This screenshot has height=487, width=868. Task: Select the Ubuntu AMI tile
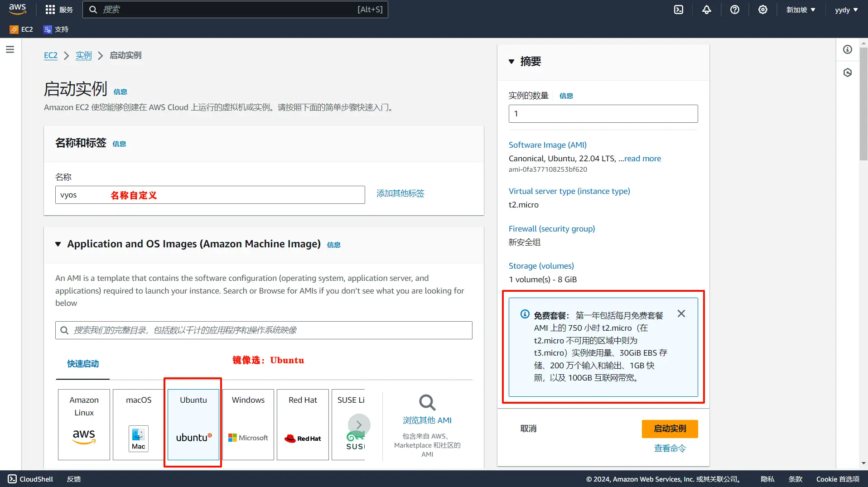(x=193, y=424)
